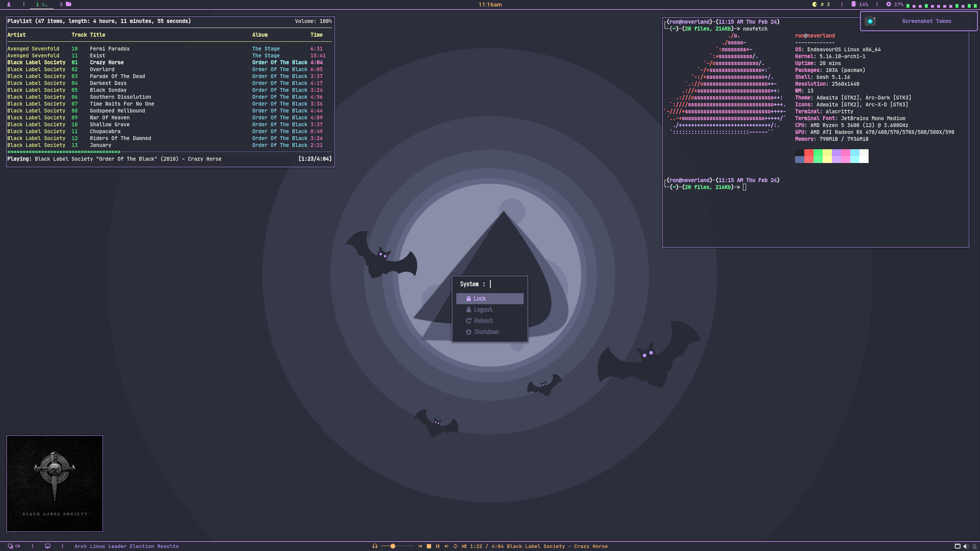Click the now playing text Black Label Society - Crazy Horse

point(557,546)
